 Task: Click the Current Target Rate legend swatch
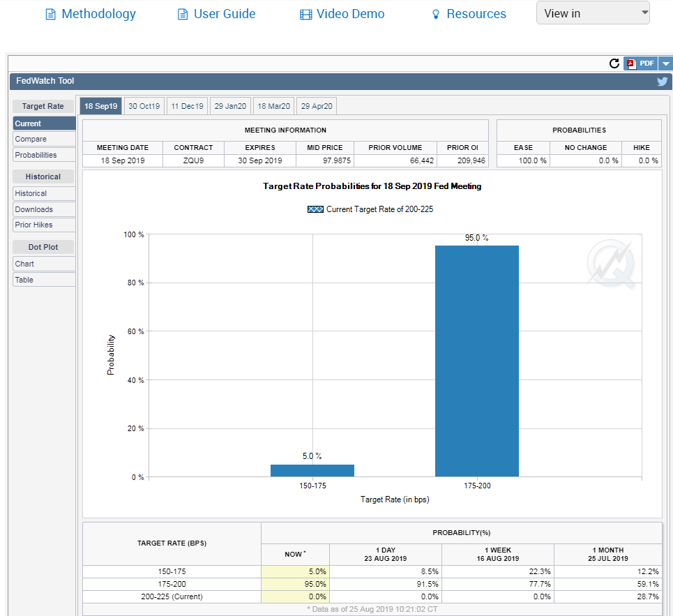pyautogui.click(x=315, y=209)
